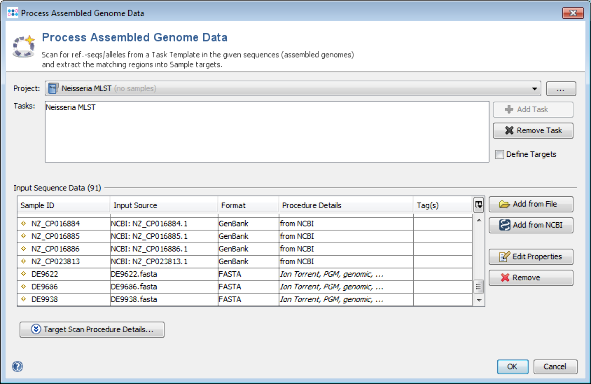Click the table vertical scrollbar thumb
This screenshot has height=384, width=591.
click(479, 286)
